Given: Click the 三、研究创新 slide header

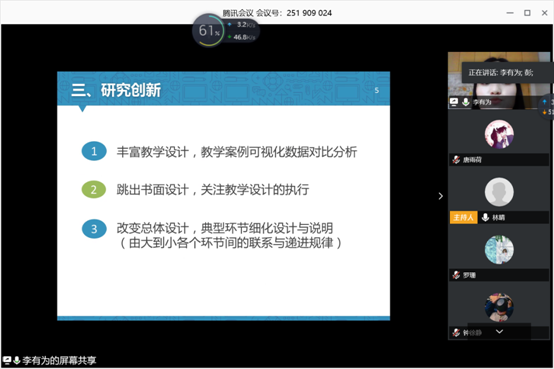Looking at the screenshot, I should pyautogui.click(x=116, y=90).
